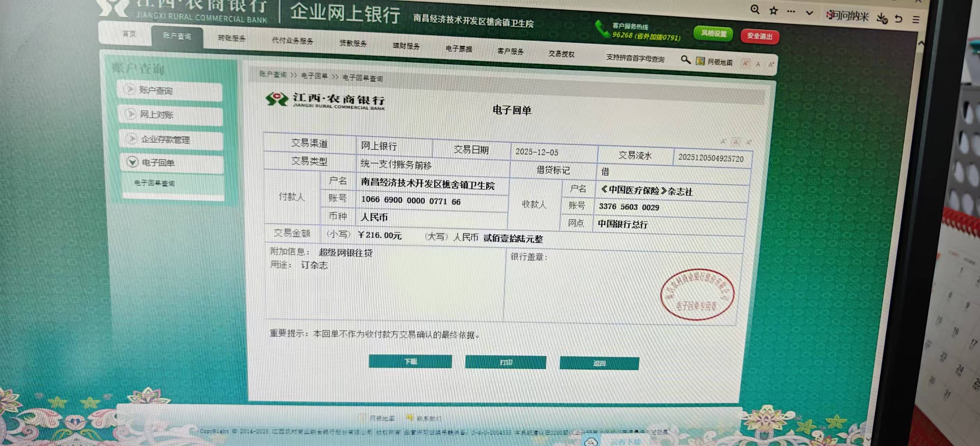
Task: Click the browser zoom magnifier icon
Action: point(755,10)
